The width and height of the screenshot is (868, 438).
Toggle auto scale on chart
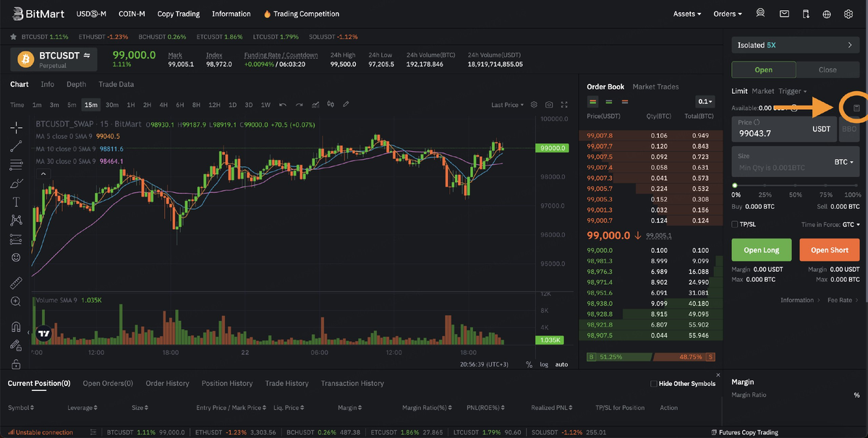[561, 364]
